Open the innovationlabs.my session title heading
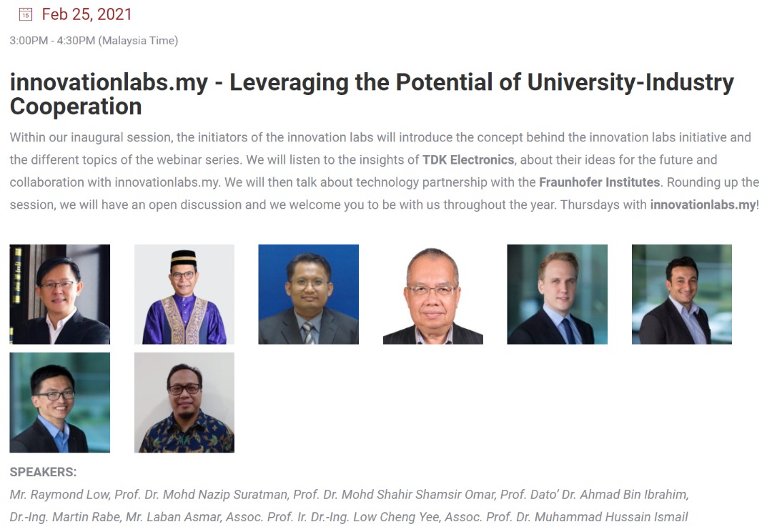 [372, 94]
